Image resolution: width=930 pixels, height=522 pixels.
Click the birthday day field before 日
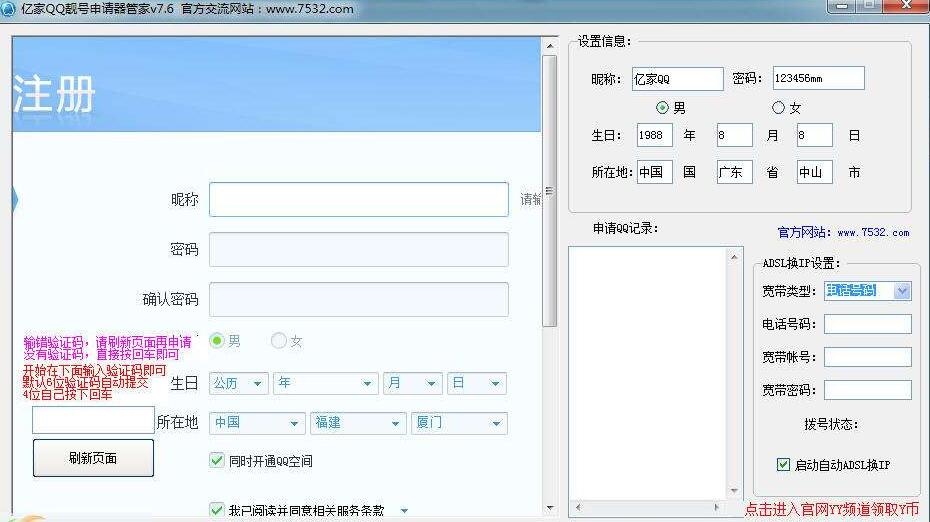pos(814,135)
